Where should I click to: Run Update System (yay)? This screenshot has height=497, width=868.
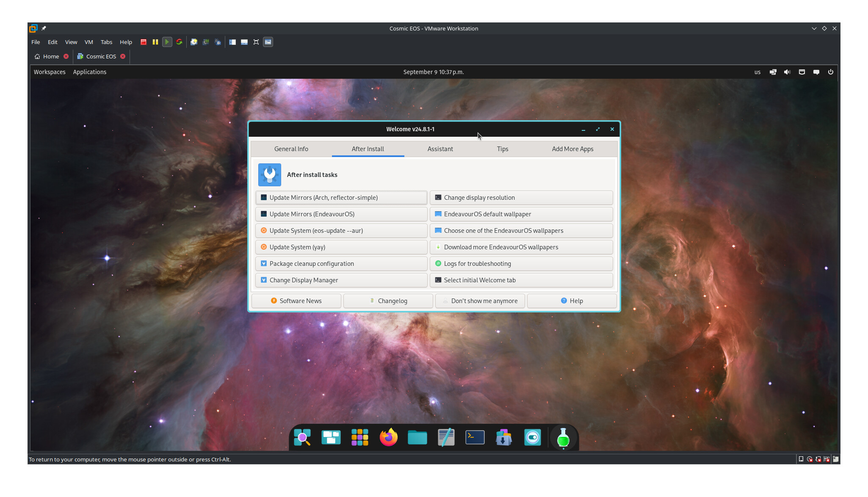pyautogui.click(x=341, y=247)
